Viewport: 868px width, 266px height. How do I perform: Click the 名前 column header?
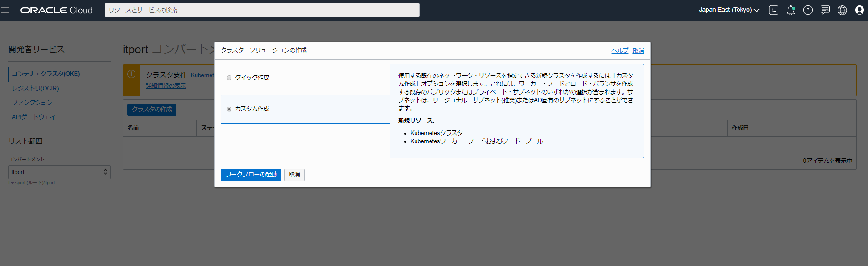coord(133,128)
